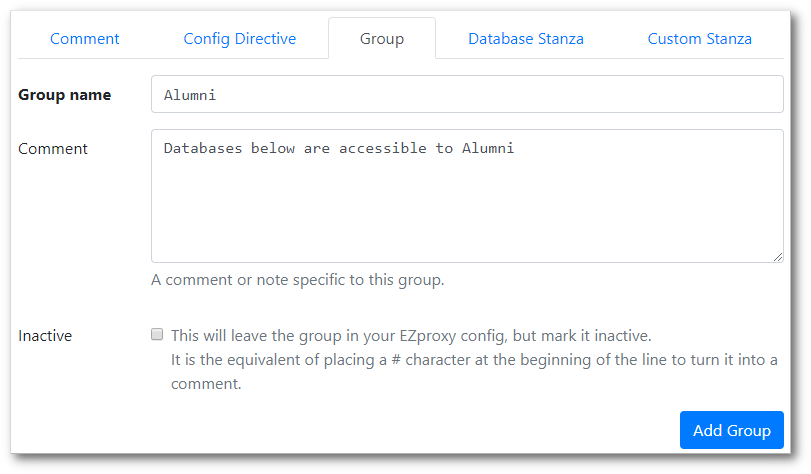Select the Group tab

(381, 39)
